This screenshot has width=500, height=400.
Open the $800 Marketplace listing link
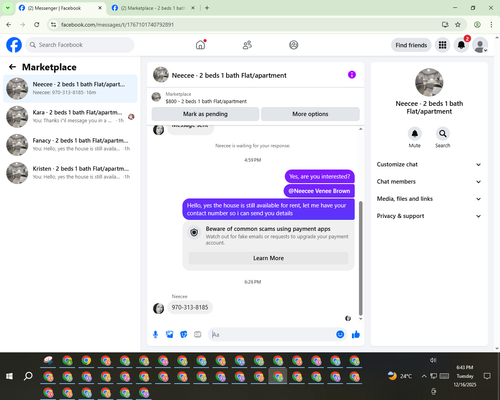click(x=206, y=101)
